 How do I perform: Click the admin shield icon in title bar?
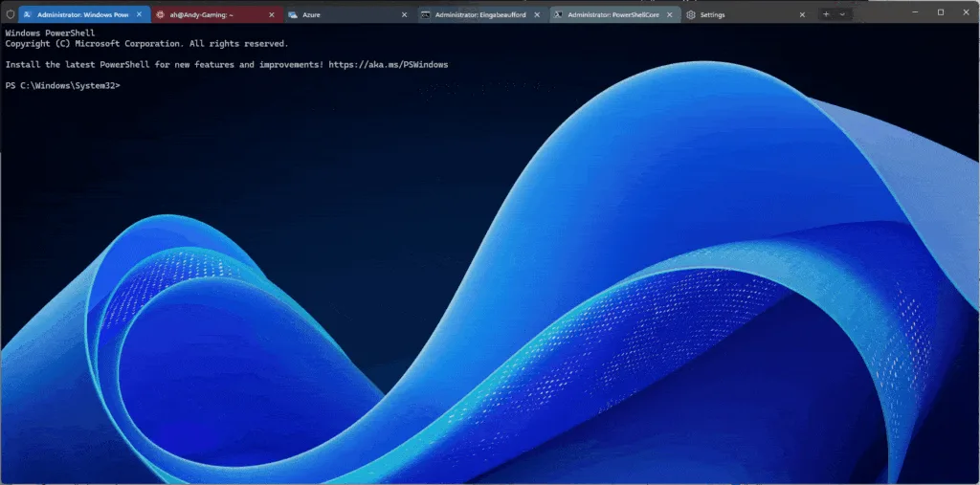10,14
